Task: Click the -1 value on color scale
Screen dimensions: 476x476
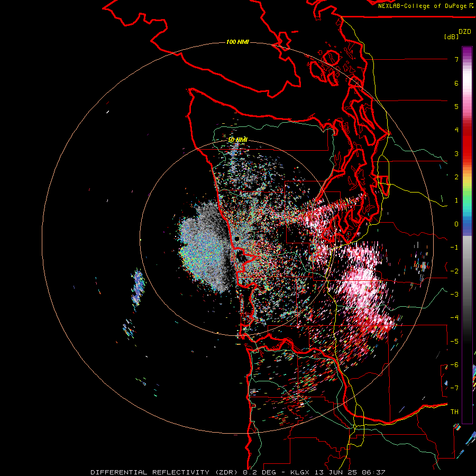Action: tap(454, 248)
